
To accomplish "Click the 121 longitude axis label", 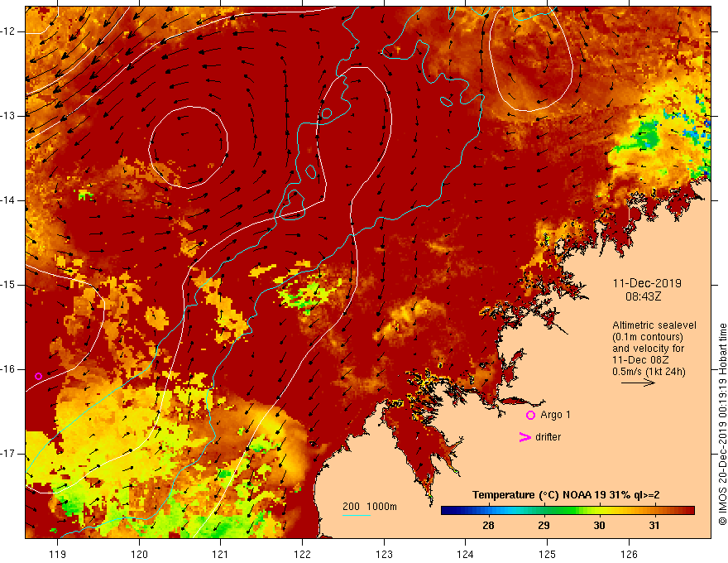I will (221, 554).
